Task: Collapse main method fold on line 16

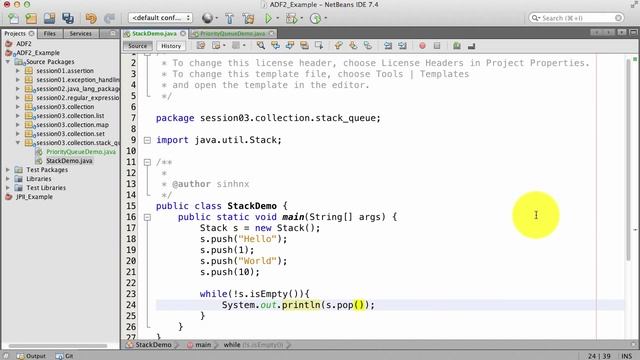Action: click(x=147, y=218)
